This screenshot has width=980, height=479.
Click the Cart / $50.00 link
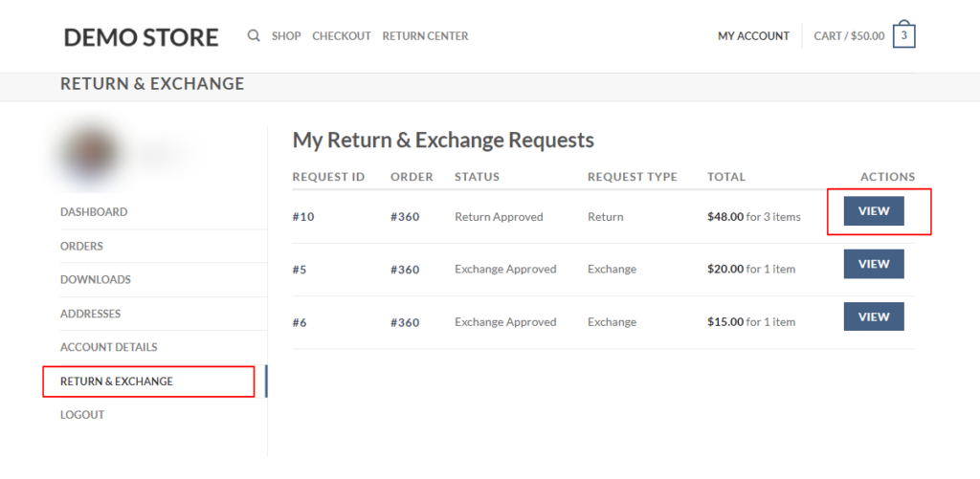(x=849, y=36)
